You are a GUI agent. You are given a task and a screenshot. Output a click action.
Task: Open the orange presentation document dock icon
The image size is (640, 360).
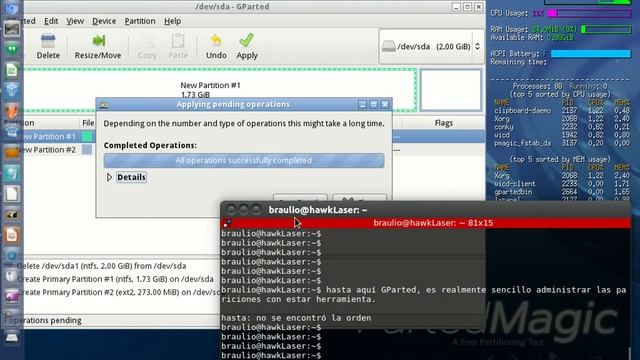coord(12,235)
